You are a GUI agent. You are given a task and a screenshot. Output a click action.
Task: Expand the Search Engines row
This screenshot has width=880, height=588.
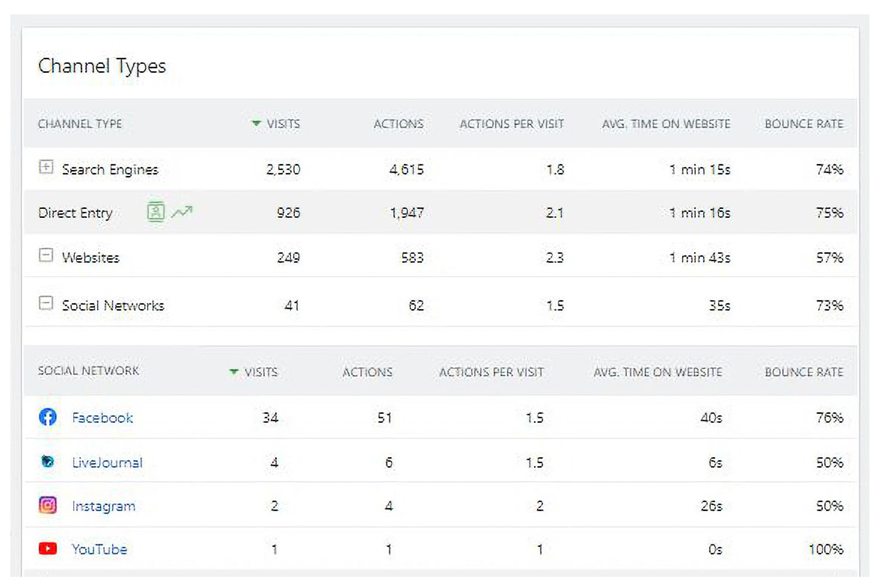pyautogui.click(x=46, y=167)
